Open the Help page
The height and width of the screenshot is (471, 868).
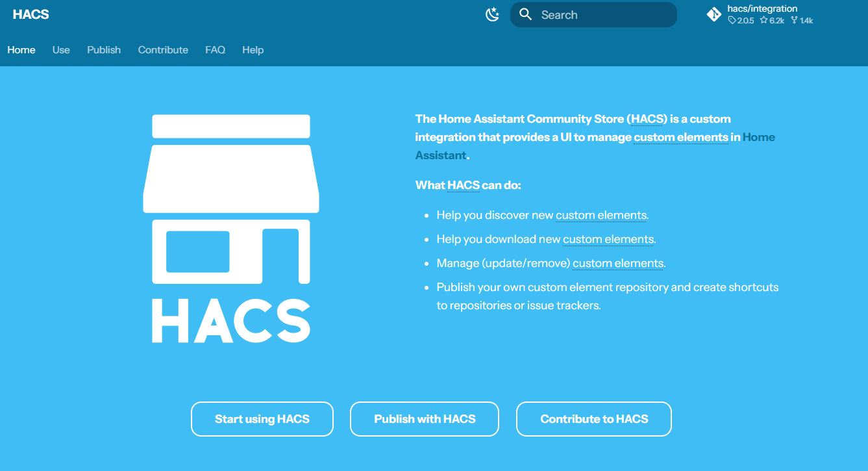coord(253,49)
